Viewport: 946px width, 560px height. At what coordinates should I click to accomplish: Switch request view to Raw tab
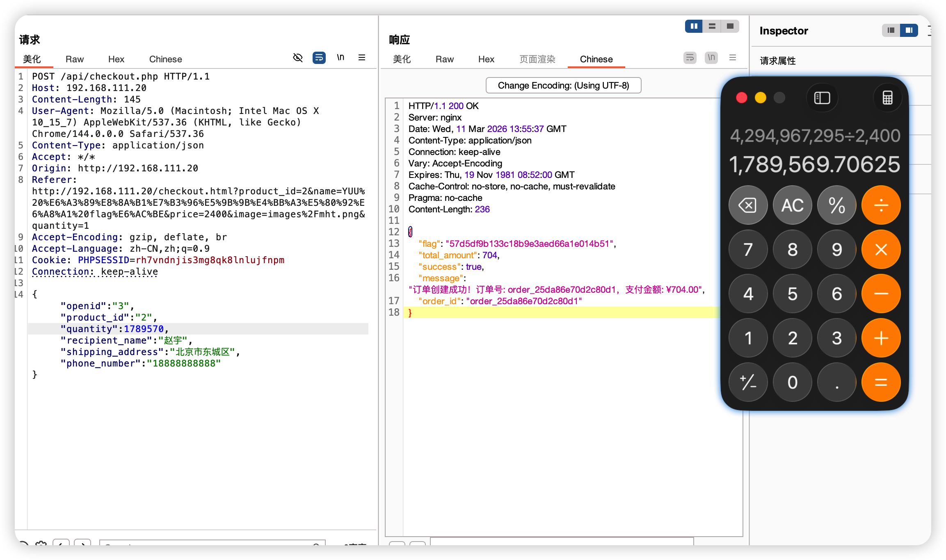75,59
